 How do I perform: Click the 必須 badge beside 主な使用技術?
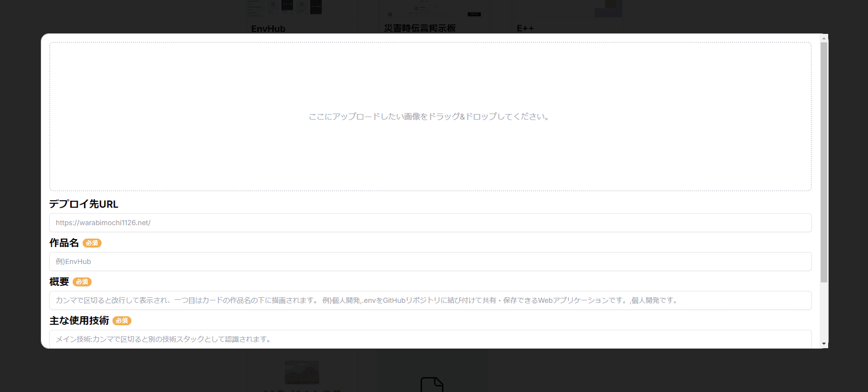pos(122,321)
